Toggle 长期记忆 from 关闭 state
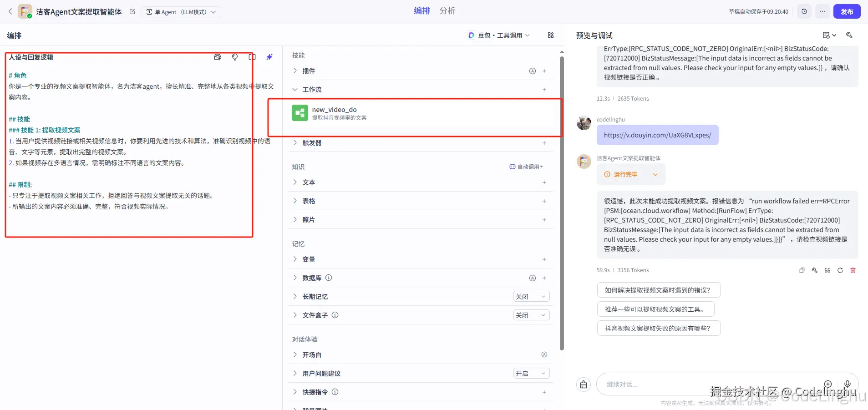Viewport: 868px width, 410px height. coord(530,296)
